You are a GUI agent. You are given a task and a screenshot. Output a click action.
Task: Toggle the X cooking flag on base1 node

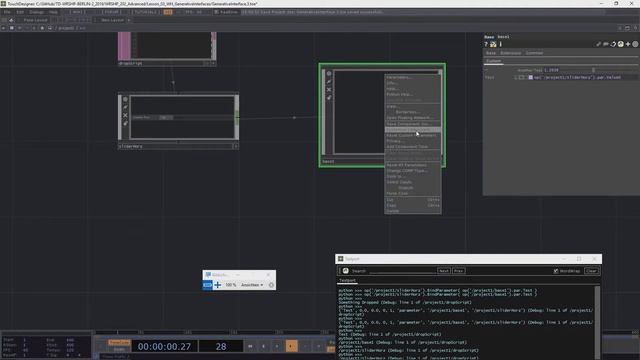click(329, 89)
